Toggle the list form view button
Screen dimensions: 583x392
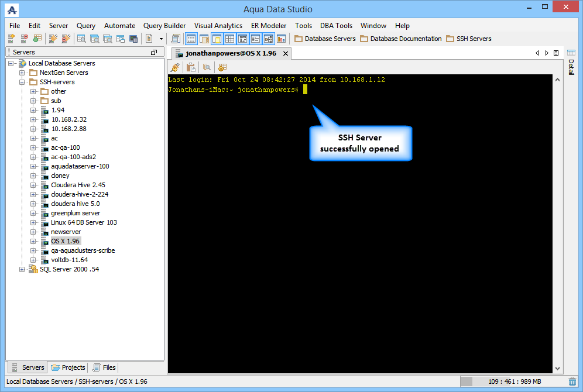coord(255,39)
